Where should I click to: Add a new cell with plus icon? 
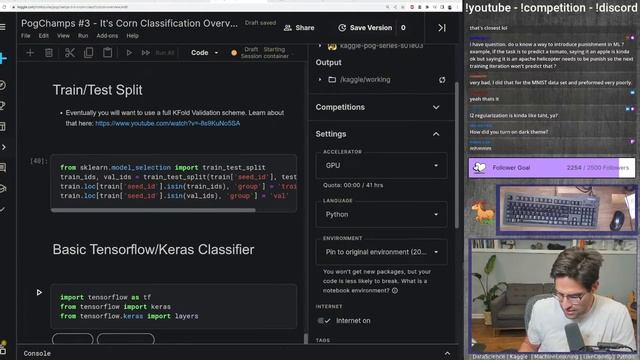[x=30, y=53]
